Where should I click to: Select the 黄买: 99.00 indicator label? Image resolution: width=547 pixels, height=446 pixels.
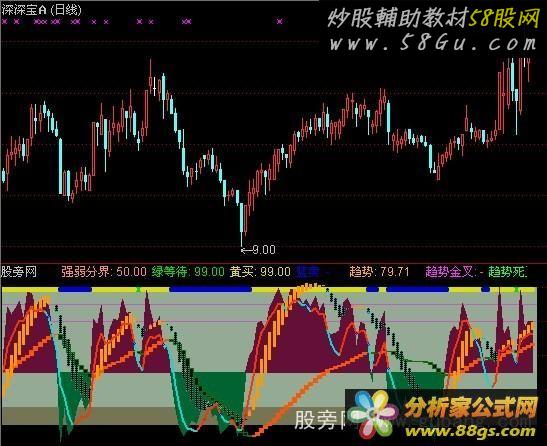[260, 272]
